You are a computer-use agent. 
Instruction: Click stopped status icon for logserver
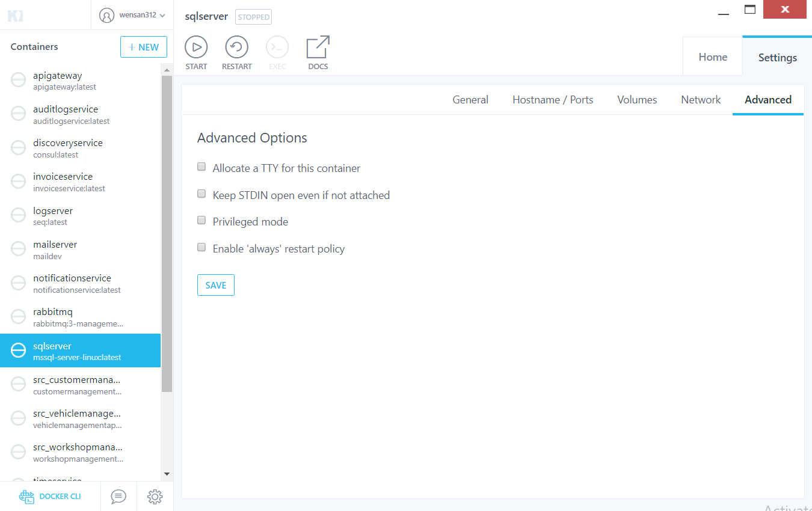[x=19, y=215]
